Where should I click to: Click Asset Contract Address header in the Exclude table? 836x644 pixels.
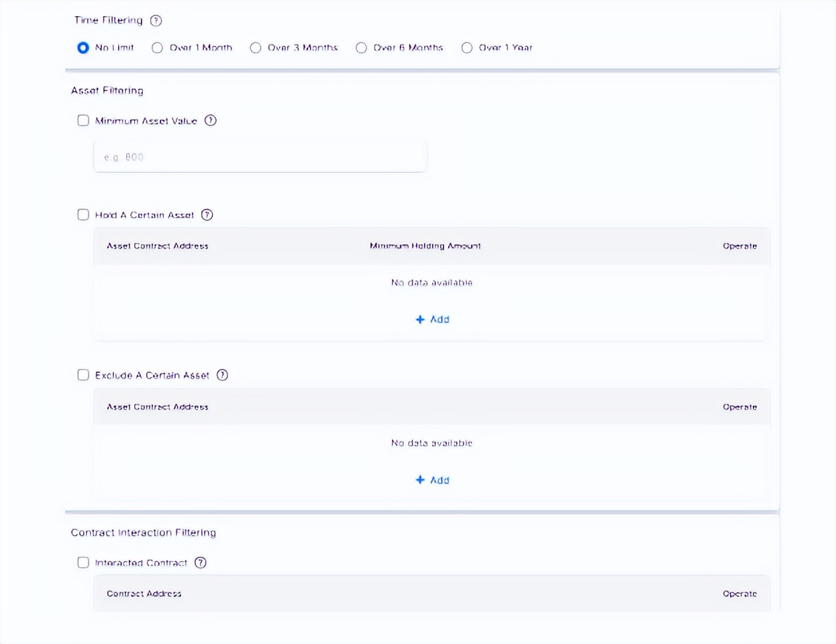(157, 407)
